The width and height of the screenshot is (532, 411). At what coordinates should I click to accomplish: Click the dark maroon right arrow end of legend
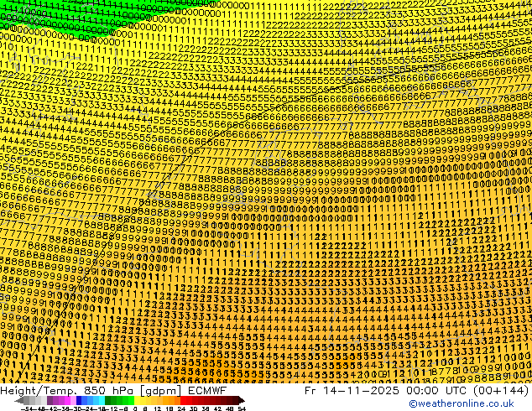(241, 400)
